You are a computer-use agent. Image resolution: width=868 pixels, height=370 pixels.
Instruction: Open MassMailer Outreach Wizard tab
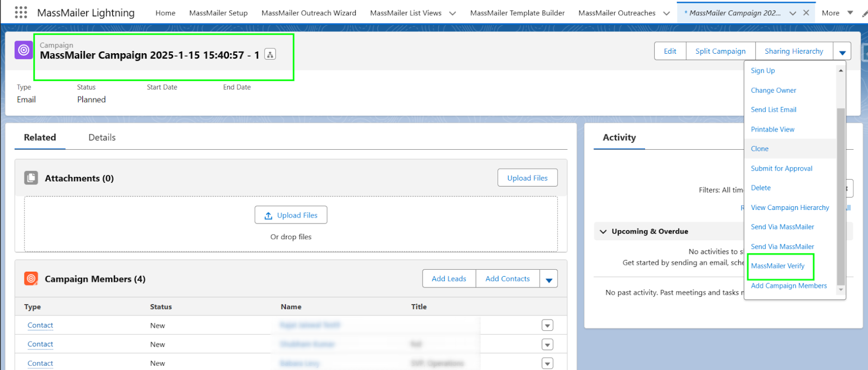click(x=309, y=13)
